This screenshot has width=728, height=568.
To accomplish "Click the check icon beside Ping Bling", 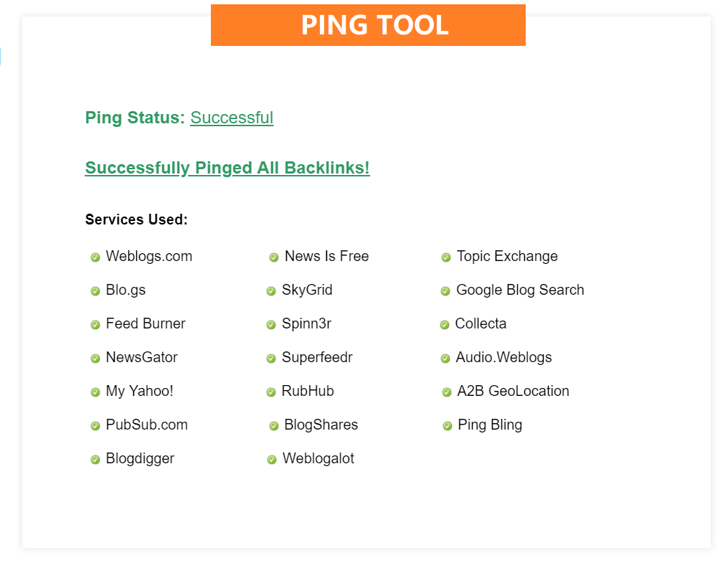I will pos(448,426).
